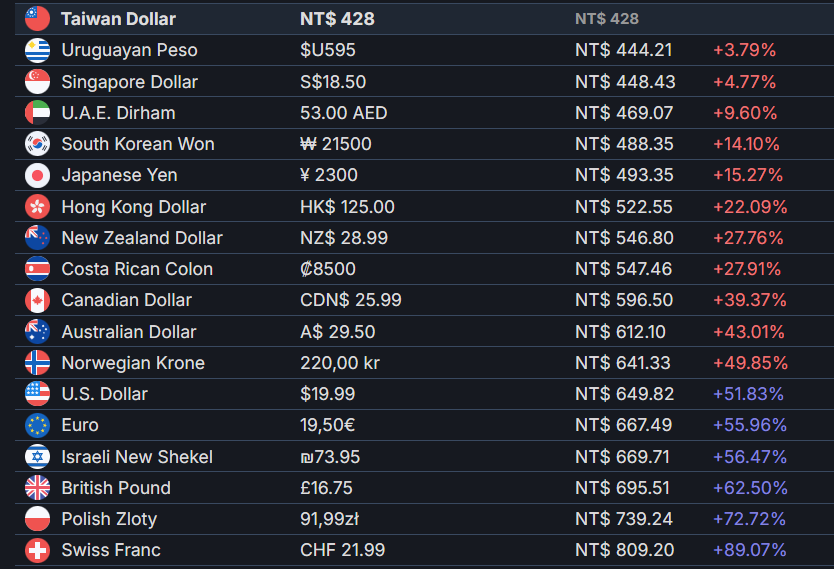The height and width of the screenshot is (569, 834).
Task: Click the Uruguay flag icon
Action: pyautogui.click(x=37, y=50)
